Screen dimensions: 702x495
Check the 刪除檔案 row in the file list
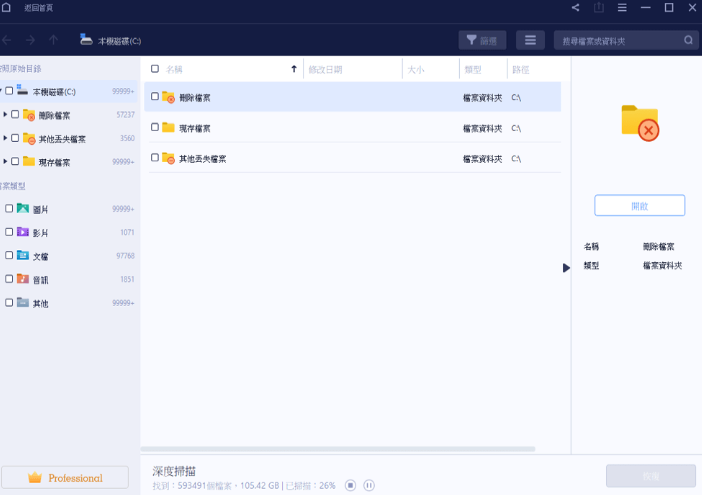[155, 96]
